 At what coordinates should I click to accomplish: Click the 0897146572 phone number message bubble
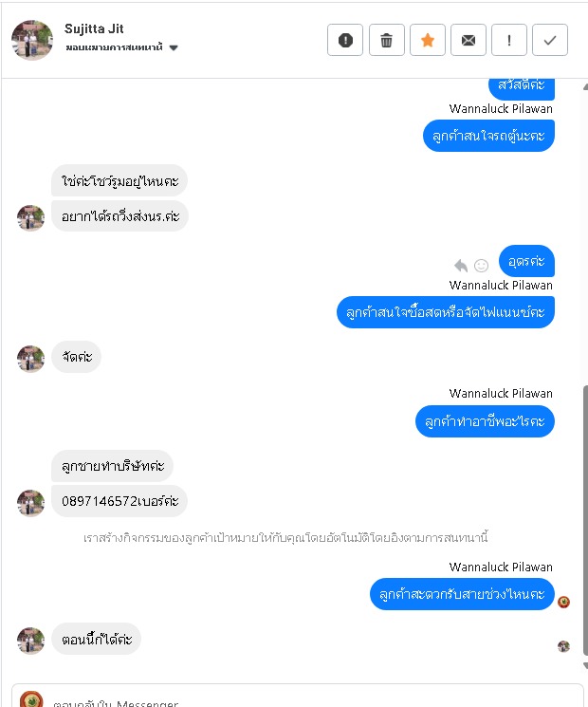tap(119, 501)
